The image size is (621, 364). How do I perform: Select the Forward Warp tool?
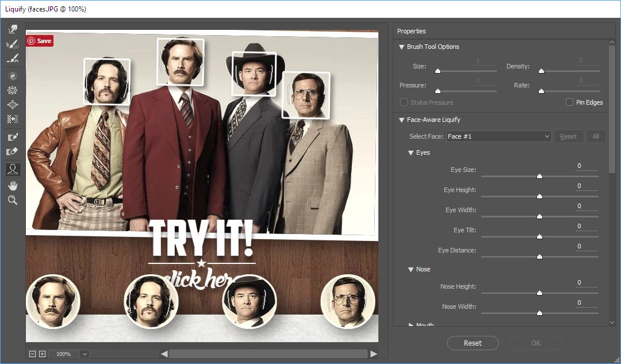(13, 29)
